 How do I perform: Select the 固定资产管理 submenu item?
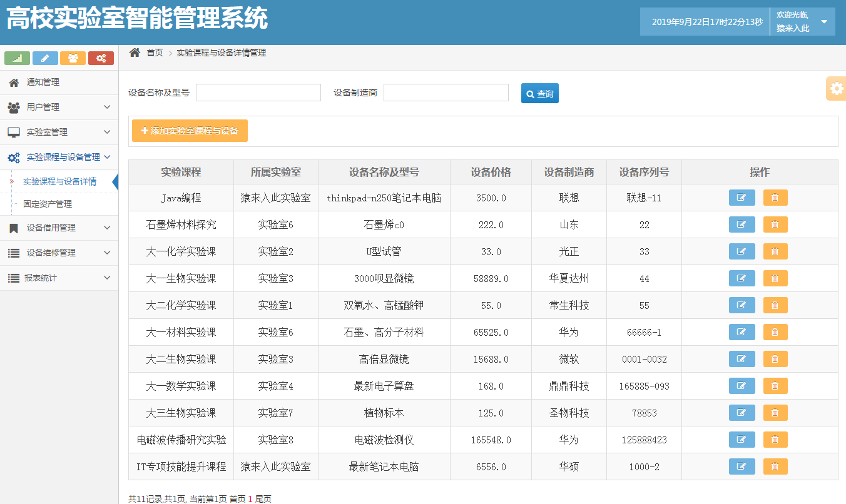tap(48, 204)
